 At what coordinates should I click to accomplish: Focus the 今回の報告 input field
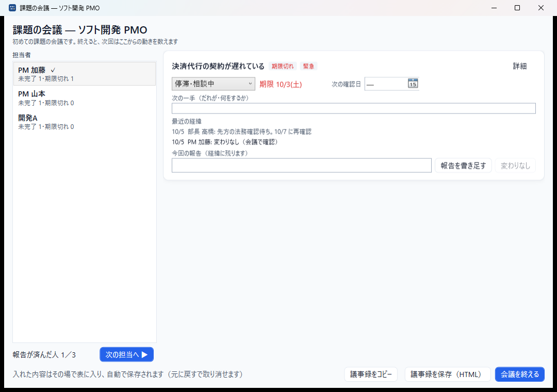tap(302, 166)
